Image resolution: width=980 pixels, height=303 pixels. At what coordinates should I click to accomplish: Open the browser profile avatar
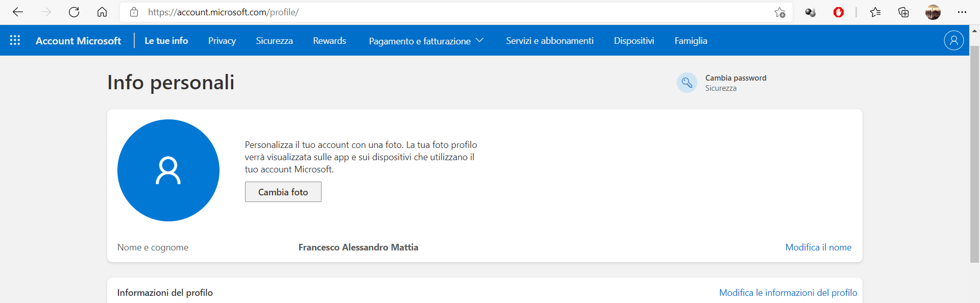933,12
